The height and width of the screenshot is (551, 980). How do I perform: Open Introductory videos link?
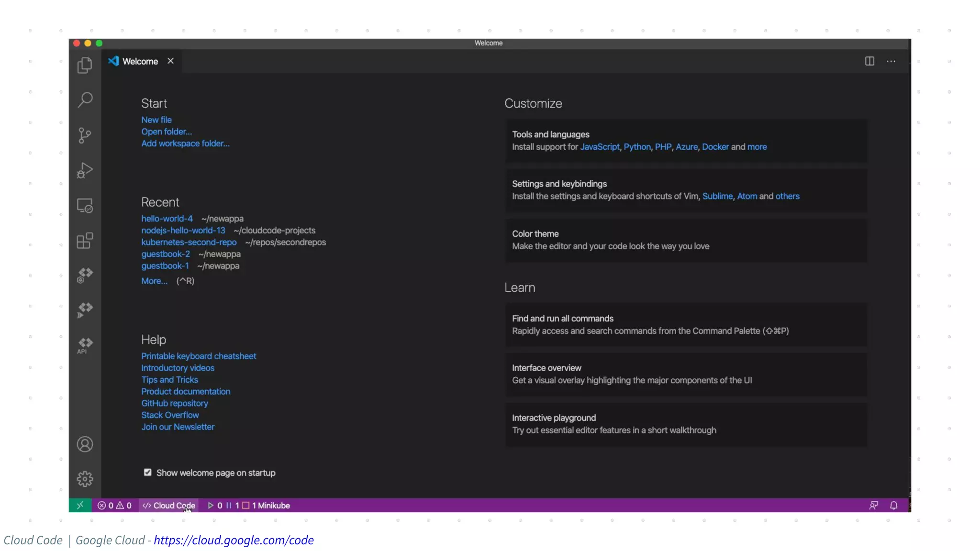178,368
